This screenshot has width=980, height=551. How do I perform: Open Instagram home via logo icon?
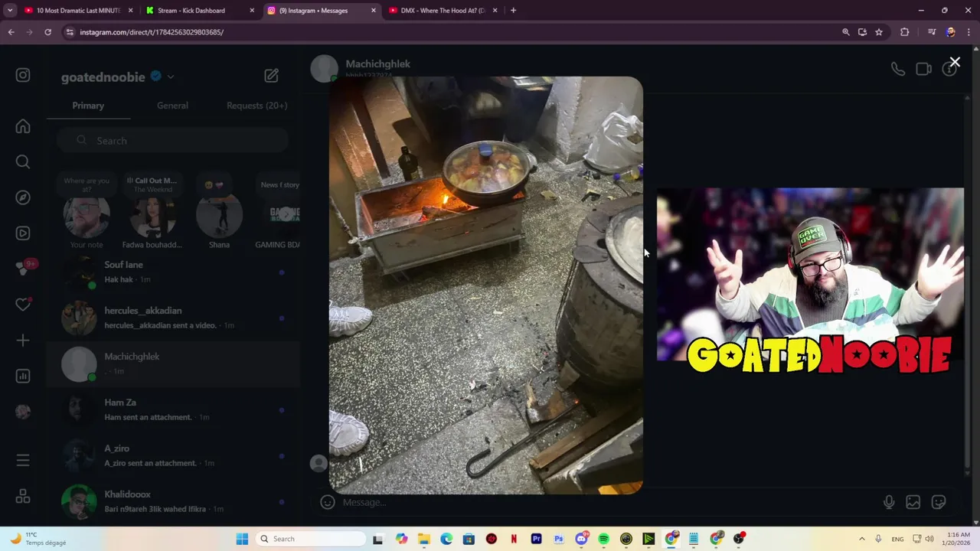[x=23, y=75]
